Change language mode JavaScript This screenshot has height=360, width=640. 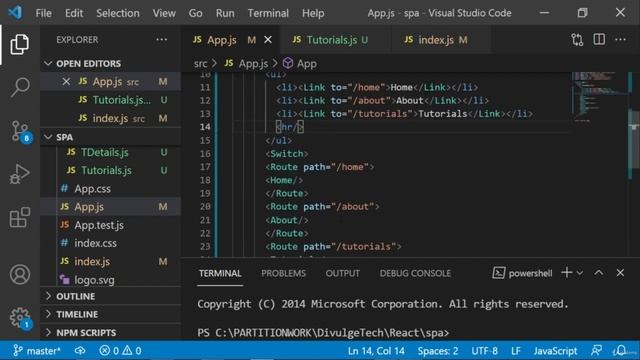tap(555, 351)
